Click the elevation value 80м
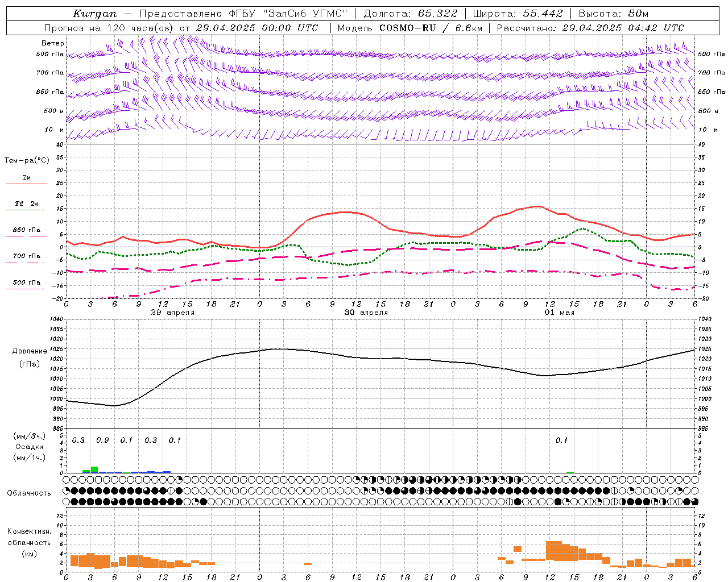Image resolution: width=728 pixels, height=582 pixels. coord(638,14)
